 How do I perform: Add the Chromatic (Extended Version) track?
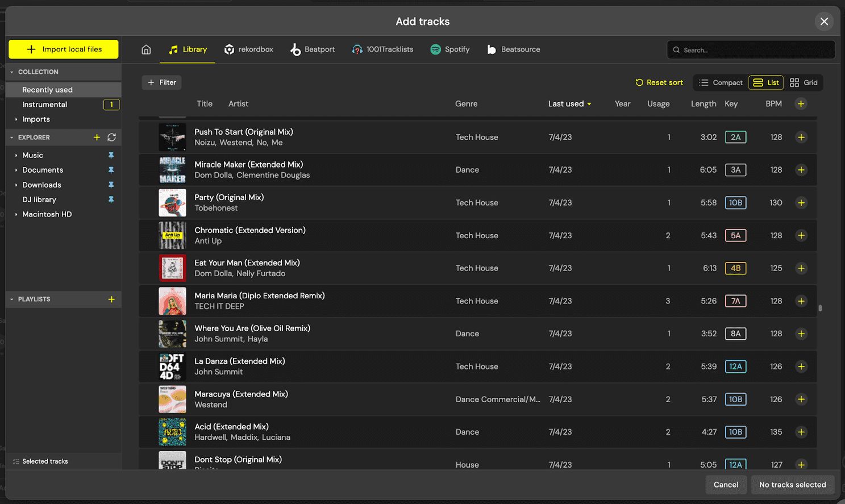801,235
